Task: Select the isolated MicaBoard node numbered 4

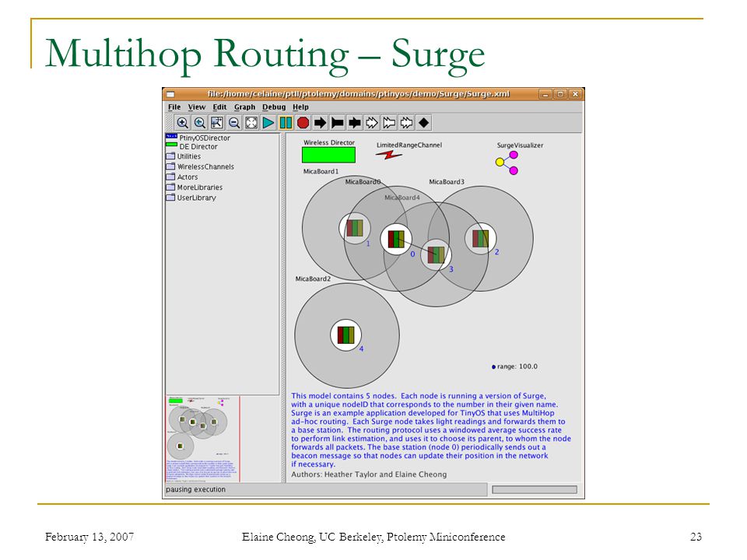Action: (x=345, y=335)
